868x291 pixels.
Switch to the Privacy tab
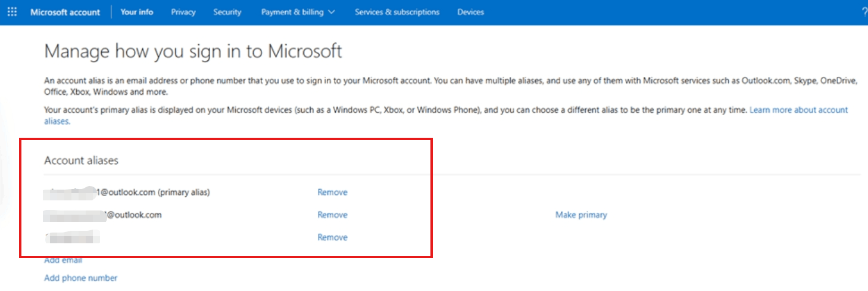(x=183, y=12)
